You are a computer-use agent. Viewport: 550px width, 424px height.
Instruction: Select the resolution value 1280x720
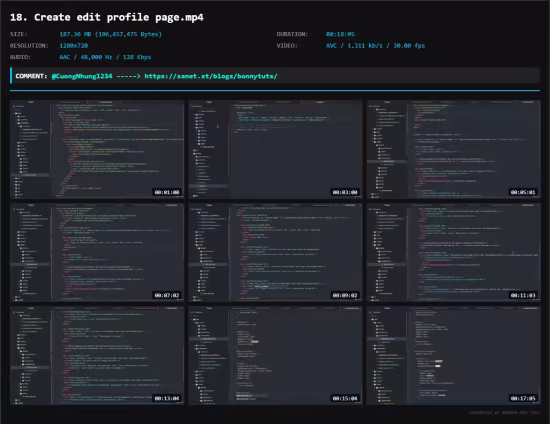coord(74,46)
